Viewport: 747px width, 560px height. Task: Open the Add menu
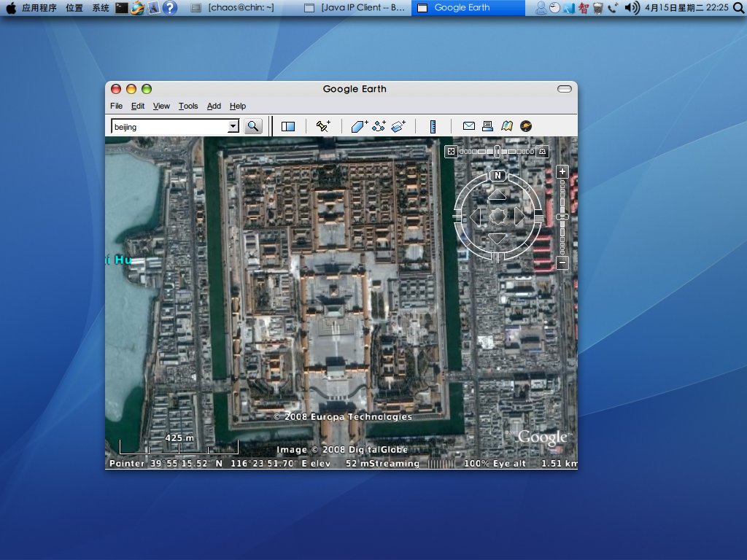point(214,106)
